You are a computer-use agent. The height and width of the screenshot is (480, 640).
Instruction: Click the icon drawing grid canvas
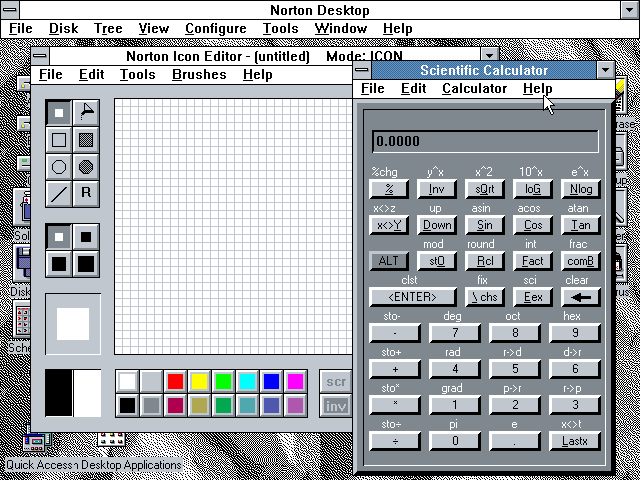click(233, 227)
